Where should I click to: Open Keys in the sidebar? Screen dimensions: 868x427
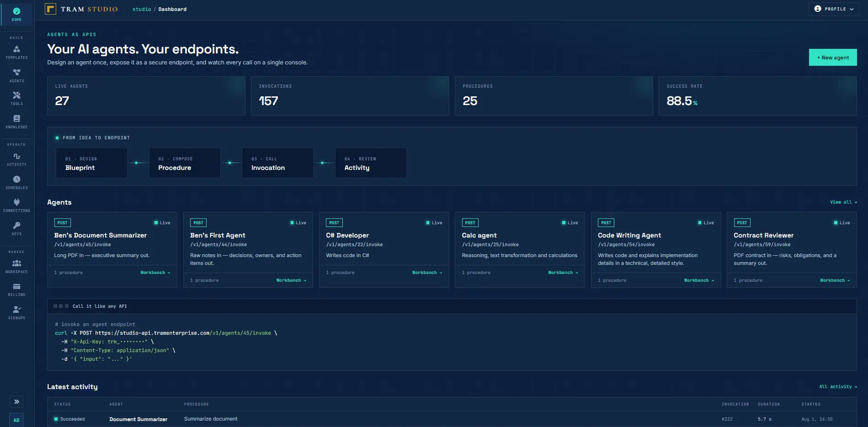click(x=16, y=229)
